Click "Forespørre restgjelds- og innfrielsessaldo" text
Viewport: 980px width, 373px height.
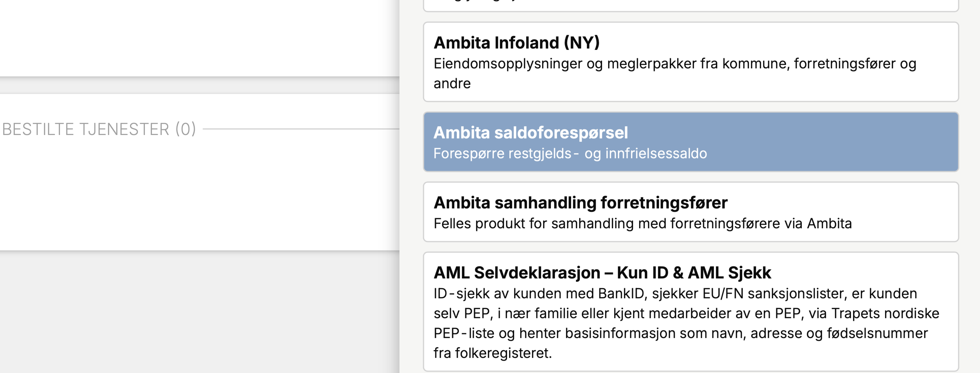(x=570, y=154)
